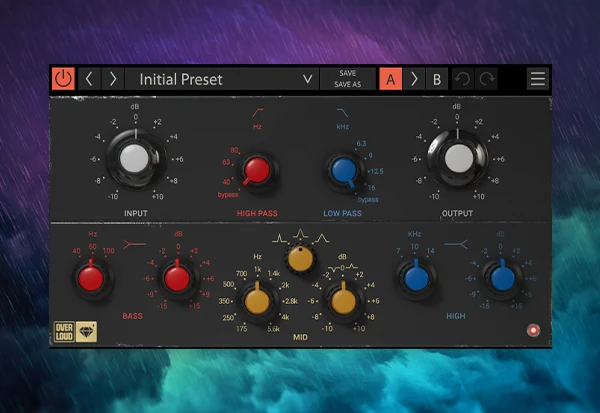
Task: Set low pass to bypass label
Action: (x=368, y=200)
